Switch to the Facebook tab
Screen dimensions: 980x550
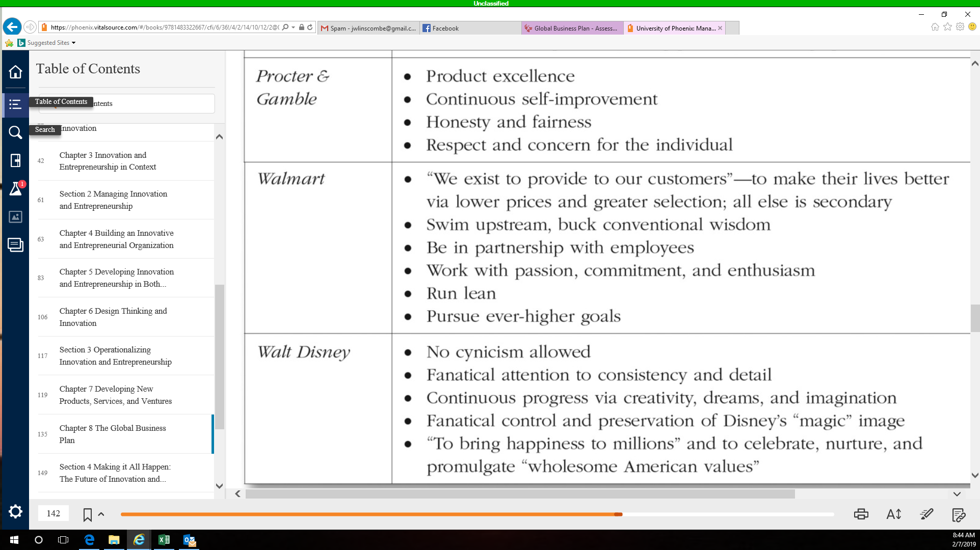point(470,28)
